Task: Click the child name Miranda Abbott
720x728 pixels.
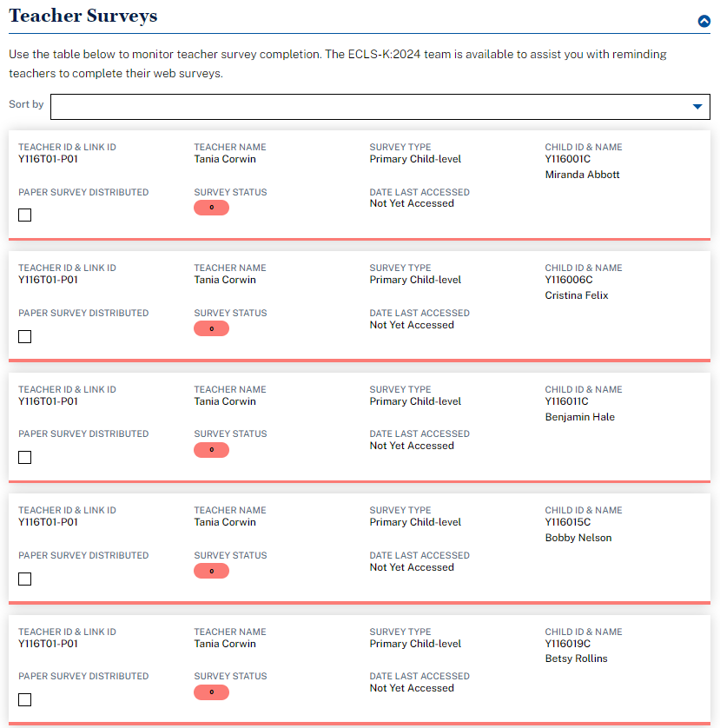Action: 582,175
